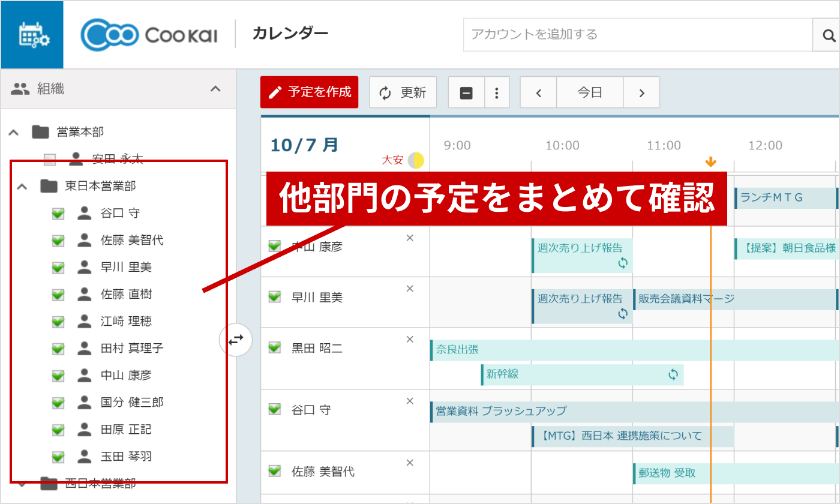Click the moon phase icon beside 大安
This screenshot has height=504, width=840.
coord(416,160)
